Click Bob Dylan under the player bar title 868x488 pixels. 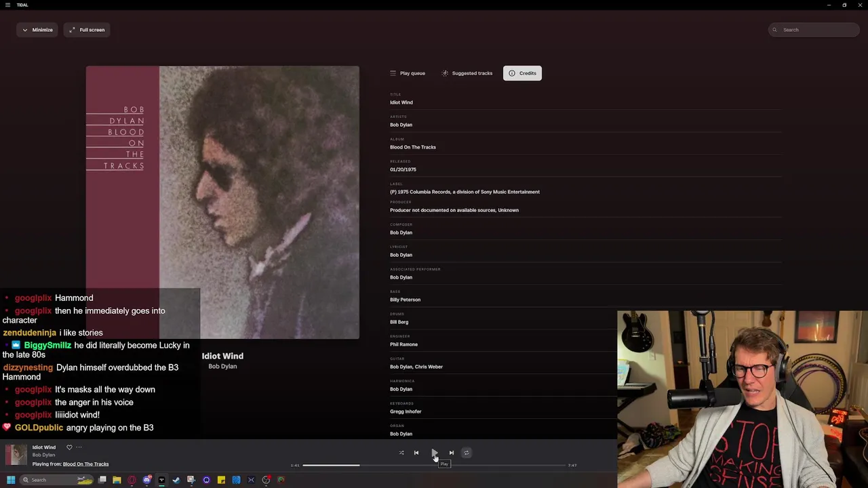click(x=43, y=455)
